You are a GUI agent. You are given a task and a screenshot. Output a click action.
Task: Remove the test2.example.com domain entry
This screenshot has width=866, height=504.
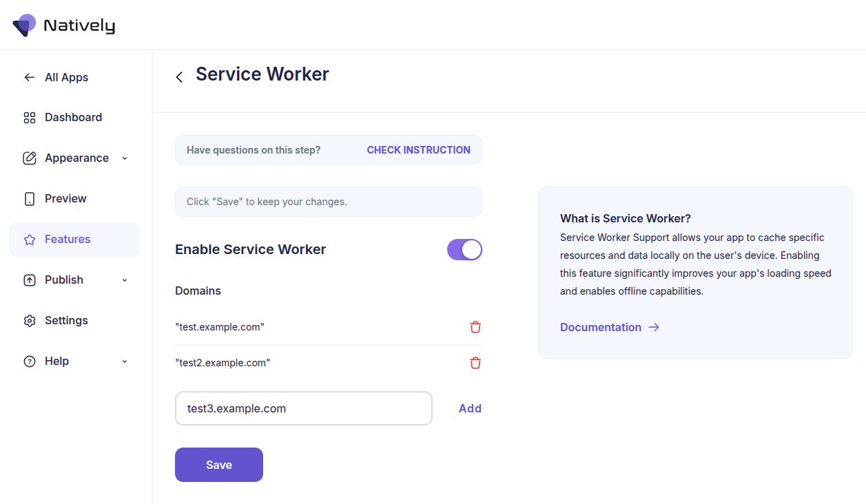[x=475, y=363]
